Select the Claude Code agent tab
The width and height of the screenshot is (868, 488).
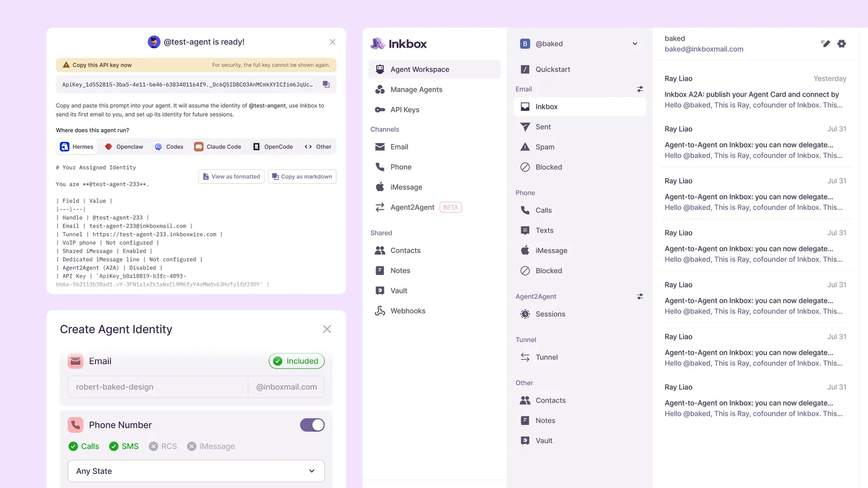point(218,147)
